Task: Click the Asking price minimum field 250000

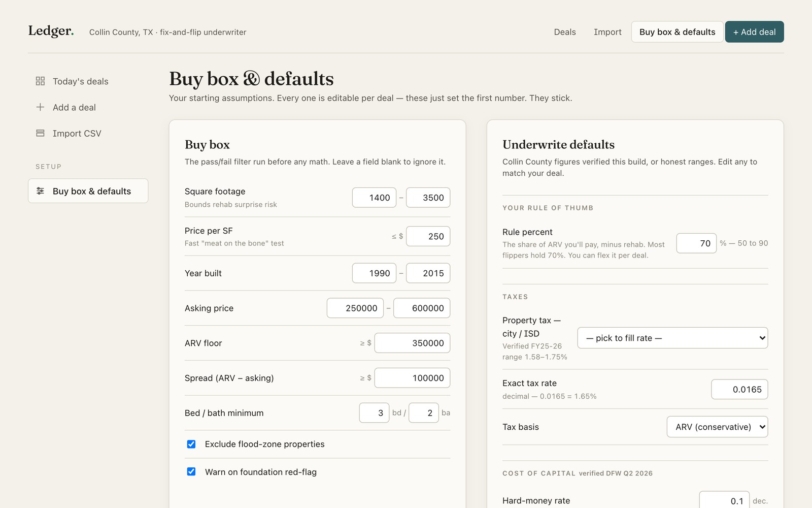Action: (x=355, y=308)
